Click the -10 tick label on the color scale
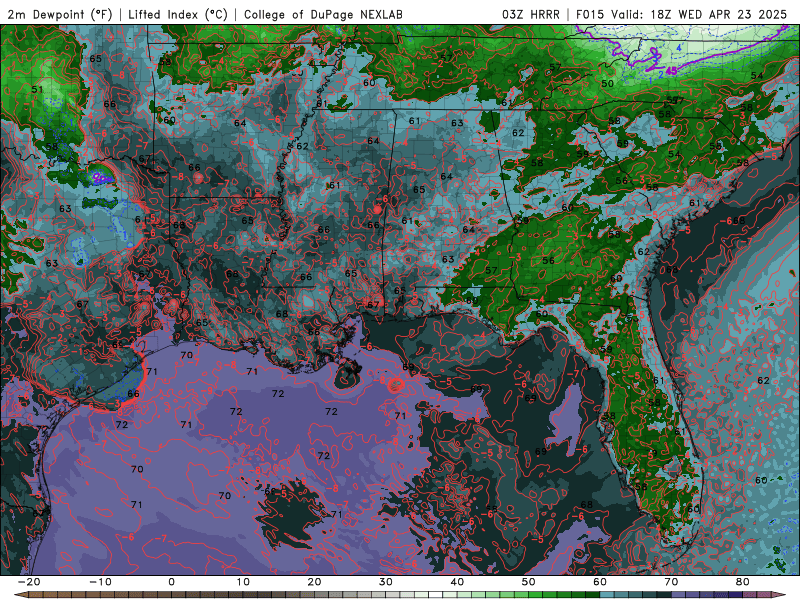 [100, 582]
